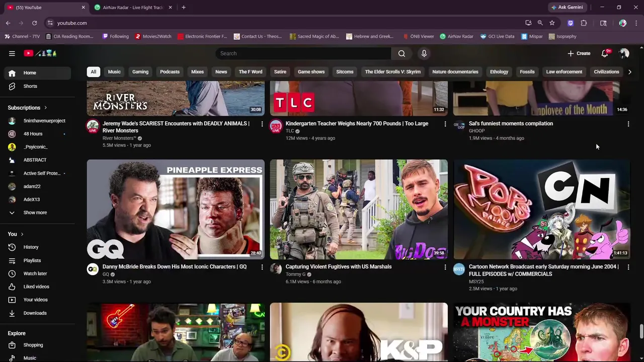Select the All filter chip
The height and width of the screenshot is (362, 644).
click(93, 72)
